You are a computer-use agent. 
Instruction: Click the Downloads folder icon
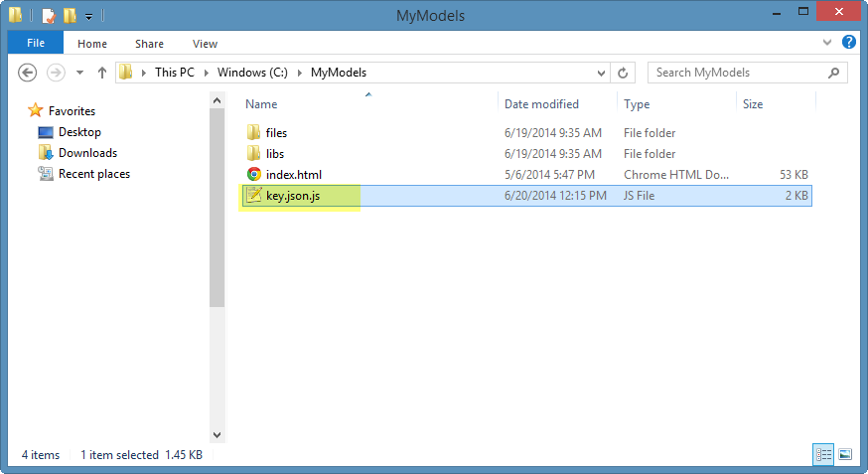[x=46, y=152]
